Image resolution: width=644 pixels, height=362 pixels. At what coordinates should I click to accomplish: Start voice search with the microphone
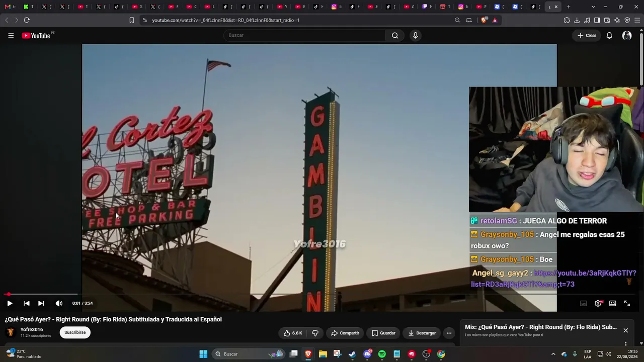(415, 35)
